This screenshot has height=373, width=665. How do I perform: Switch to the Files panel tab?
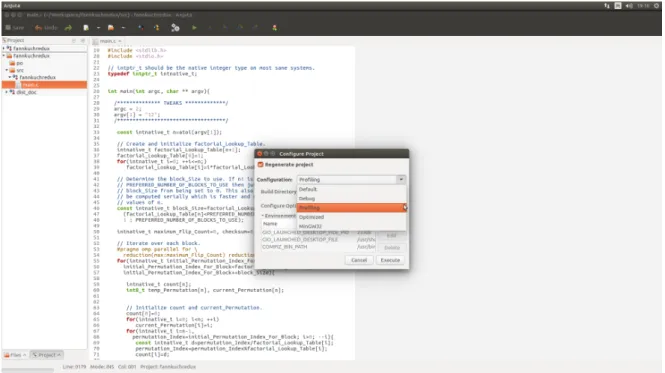click(15, 355)
